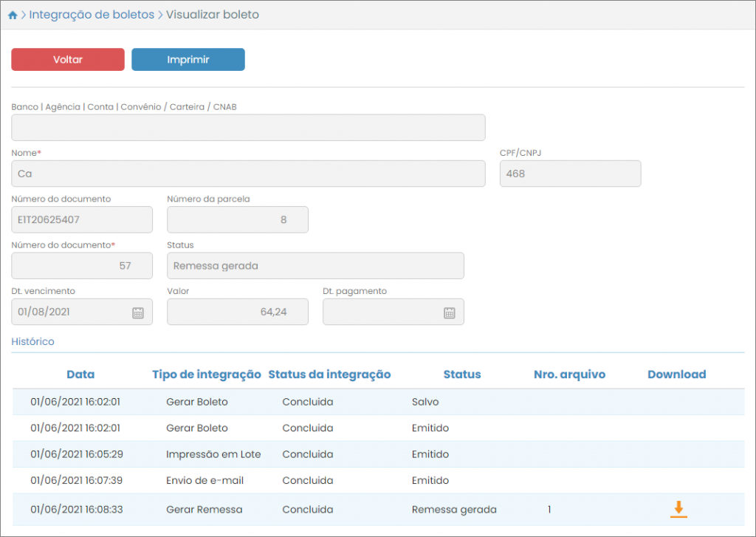The width and height of the screenshot is (756, 537).
Task: Sort by Tipo de integração column header
Action: click(x=206, y=374)
